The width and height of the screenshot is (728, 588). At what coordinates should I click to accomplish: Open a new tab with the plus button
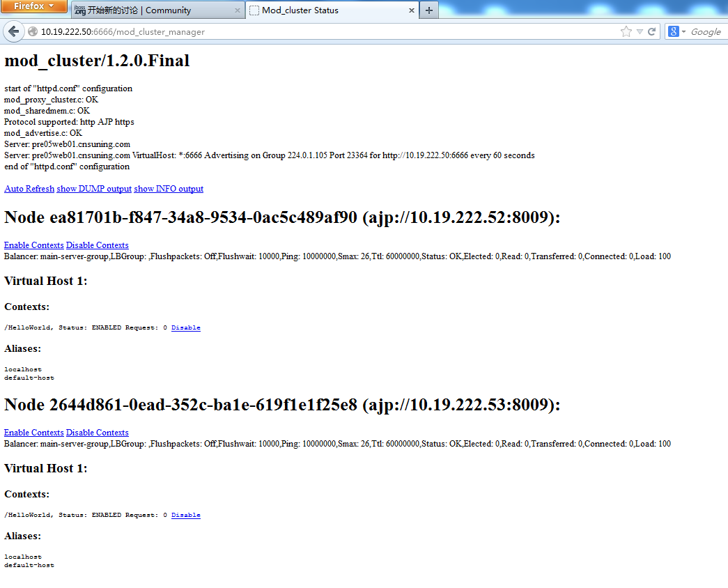tap(429, 10)
